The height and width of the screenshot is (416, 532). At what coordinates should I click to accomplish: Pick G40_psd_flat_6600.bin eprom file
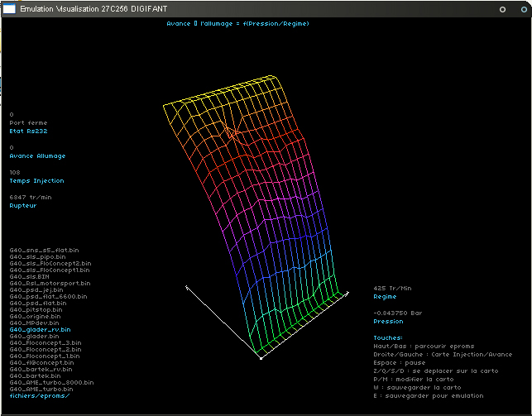click(x=50, y=296)
